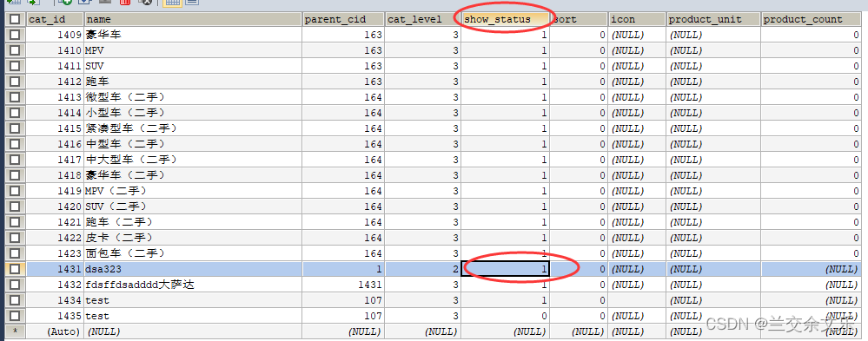Check the checkbox of row 1434
Screen dimensions: 868x341
pyautogui.click(x=15, y=300)
